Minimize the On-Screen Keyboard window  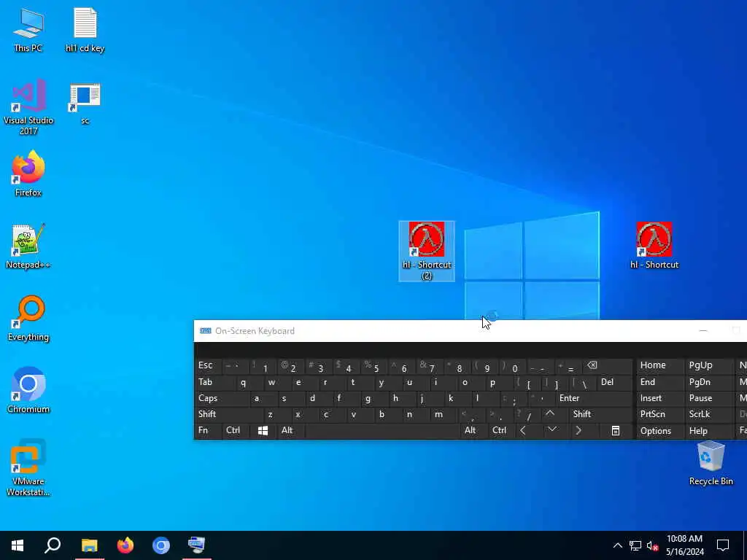(x=703, y=331)
